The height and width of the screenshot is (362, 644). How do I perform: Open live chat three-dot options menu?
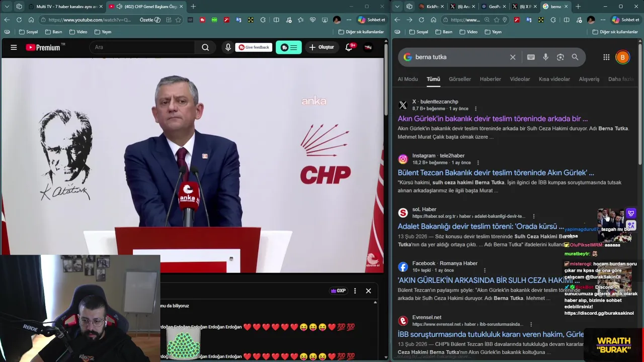point(355,291)
